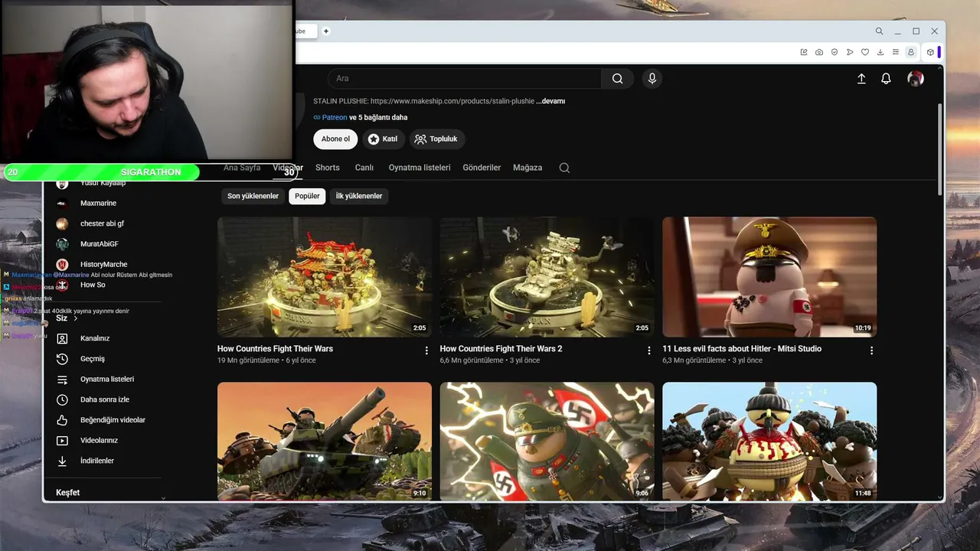This screenshot has width=980, height=551.
Task: Click the browser edit/note icon in the address bar
Action: click(804, 52)
